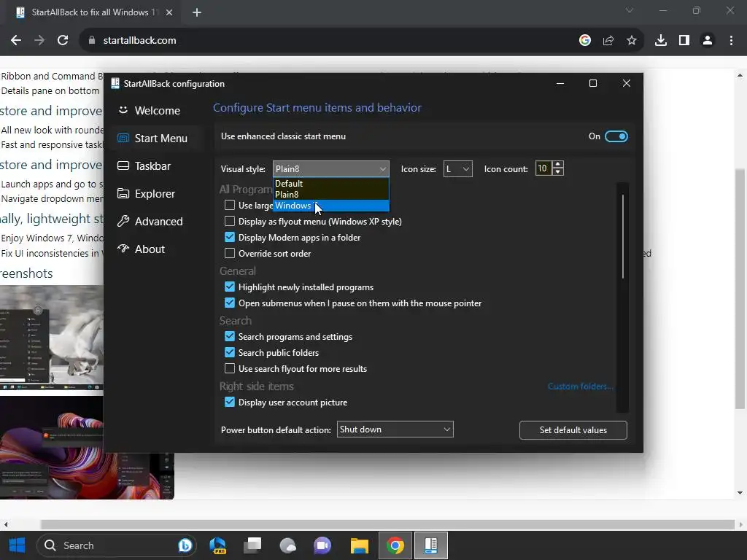
Task: Go back in Chrome browser
Action: 16,41
